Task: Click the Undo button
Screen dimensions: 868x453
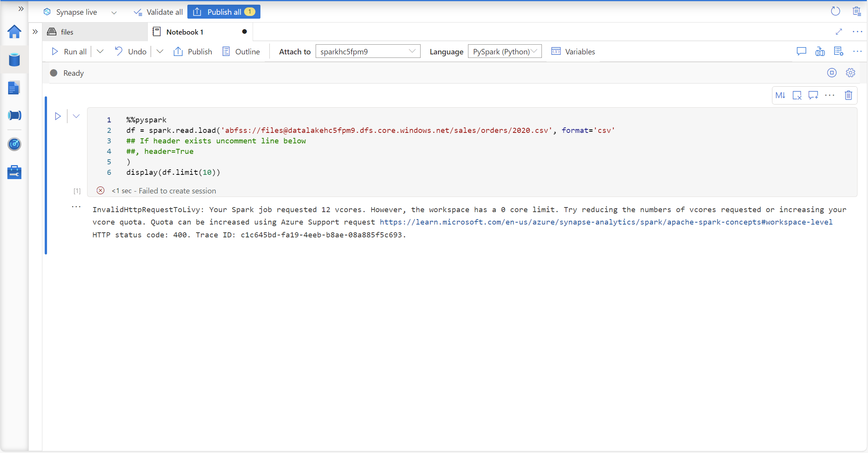Action: coord(131,52)
